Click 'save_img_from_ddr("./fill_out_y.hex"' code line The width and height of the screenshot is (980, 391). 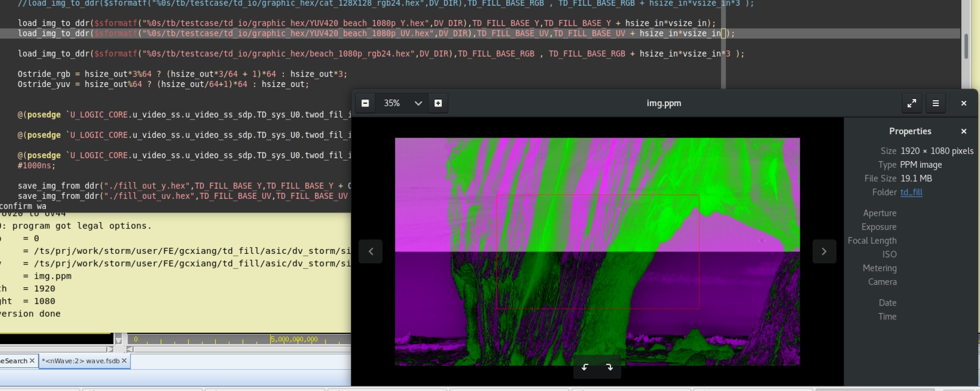coord(185,186)
